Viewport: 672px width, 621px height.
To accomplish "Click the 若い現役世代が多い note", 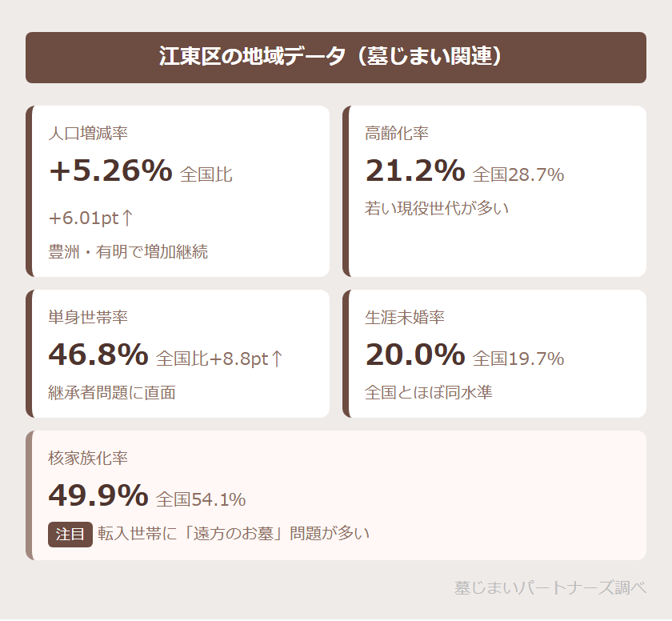I will tap(437, 208).
